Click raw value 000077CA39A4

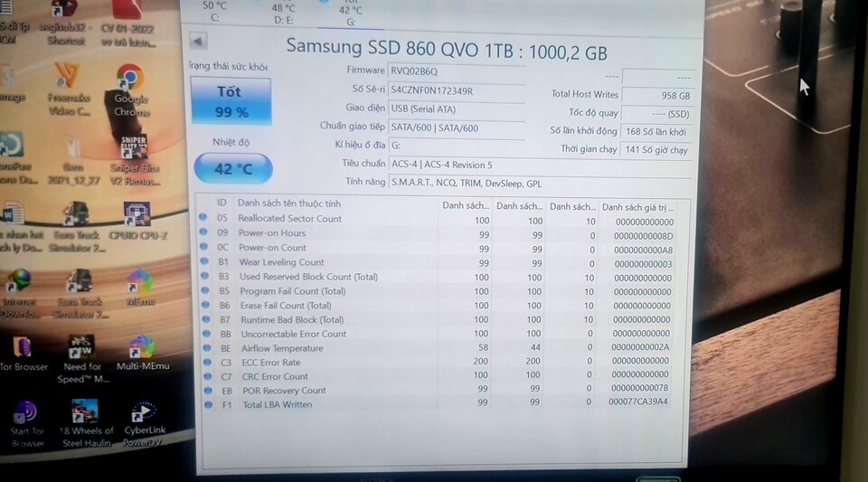[x=637, y=402]
